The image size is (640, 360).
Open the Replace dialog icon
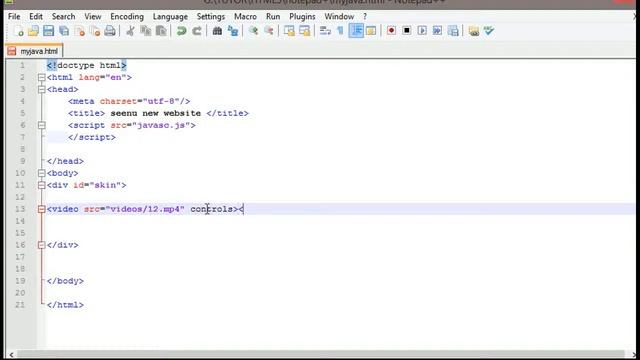point(233,31)
